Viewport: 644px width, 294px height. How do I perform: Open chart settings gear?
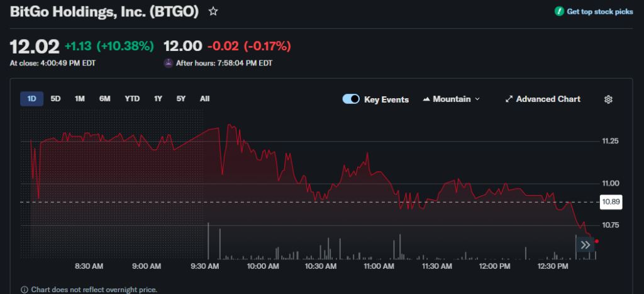(608, 99)
